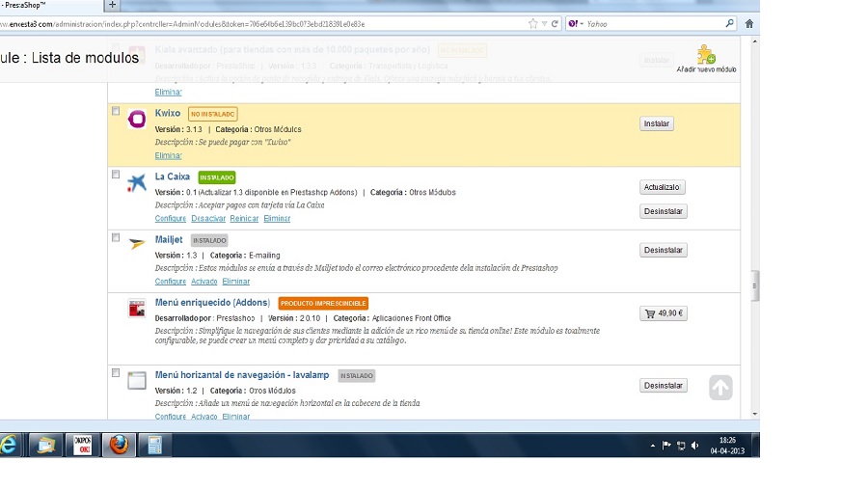Viewport: 868px width, 488px height.
Task: Open the Yahoo search engine dropdown
Action: click(x=576, y=24)
